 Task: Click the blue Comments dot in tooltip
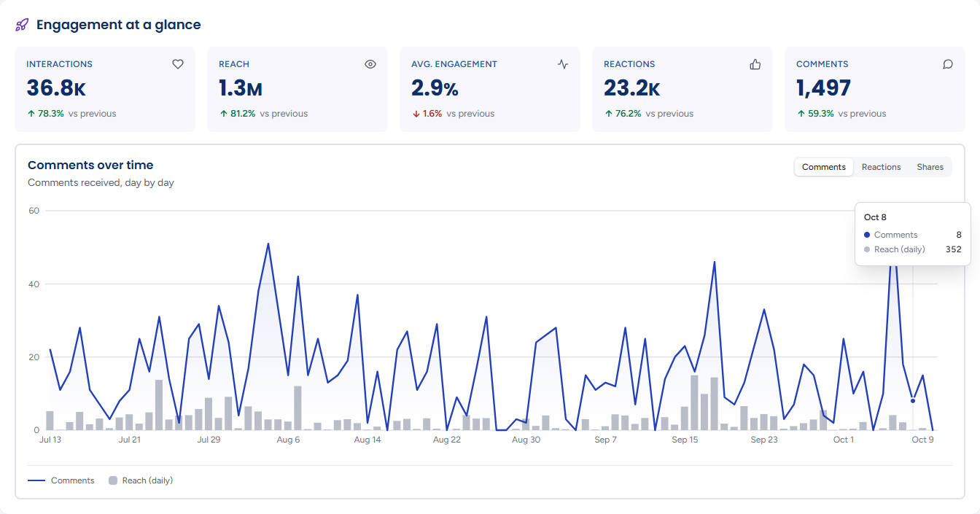867,235
